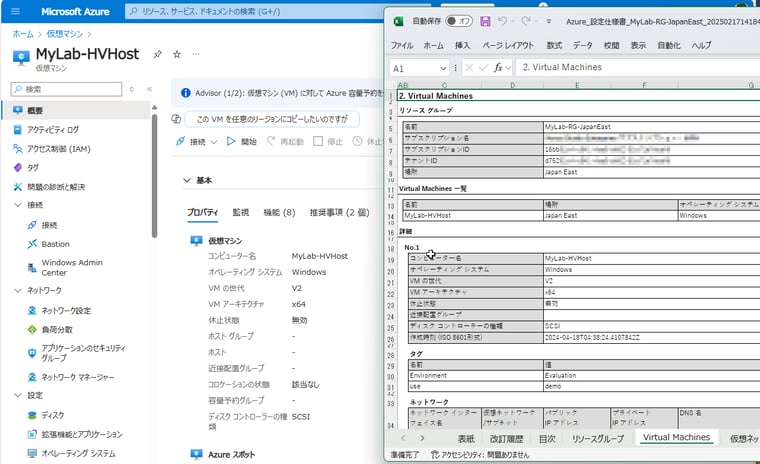Image resolution: width=760 pixels, height=464 pixels.
Task: Open the 接続 sub-item under 接続 group
Action: (49, 225)
